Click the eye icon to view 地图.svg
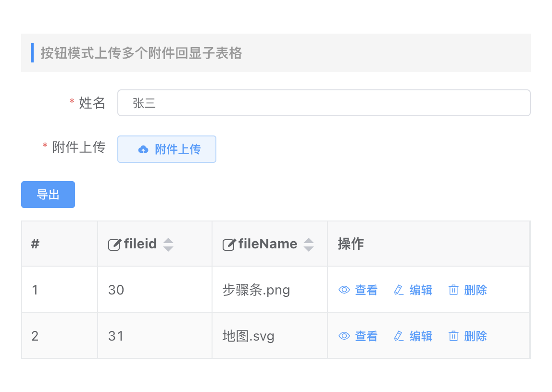Image resolution: width=552 pixels, height=392 pixels. point(344,336)
